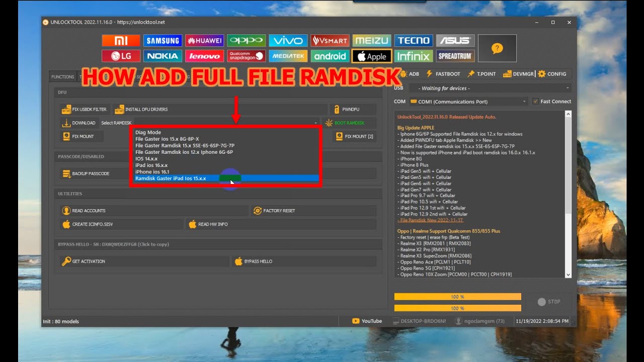The width and height of the screenshot is (644, 362).
Task: Select the Spreadtrum brand icon
Action: point(455,56)
